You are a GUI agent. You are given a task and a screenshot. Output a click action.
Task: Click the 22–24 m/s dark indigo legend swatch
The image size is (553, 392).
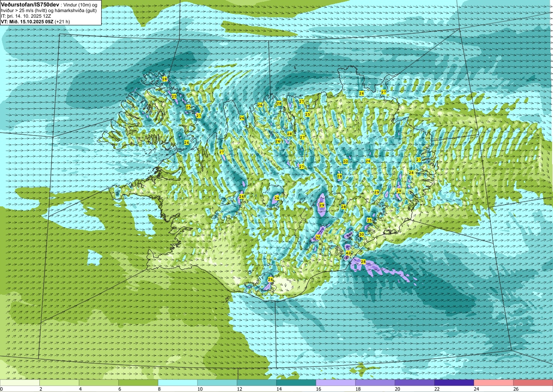[x=454, y=383]
